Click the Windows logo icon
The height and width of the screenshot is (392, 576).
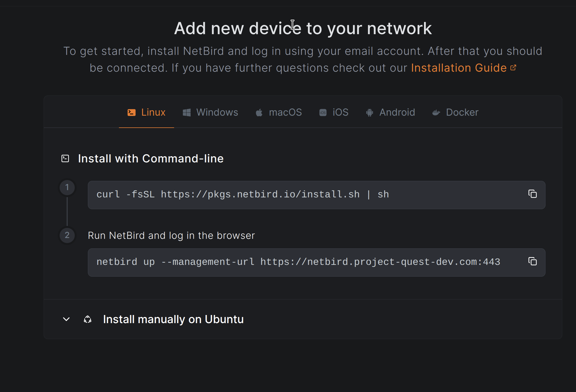(x=187, y=112)
